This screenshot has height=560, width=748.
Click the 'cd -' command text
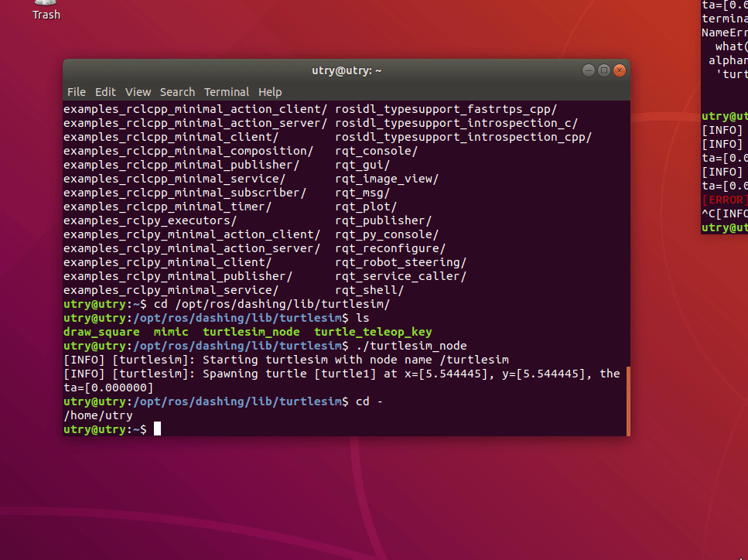[369, 401]
